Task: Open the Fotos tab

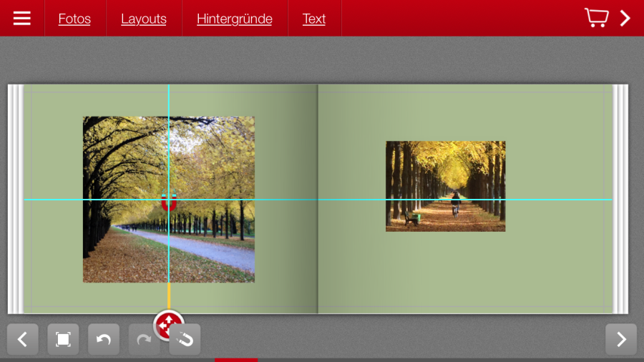Action: coord(74,19)
